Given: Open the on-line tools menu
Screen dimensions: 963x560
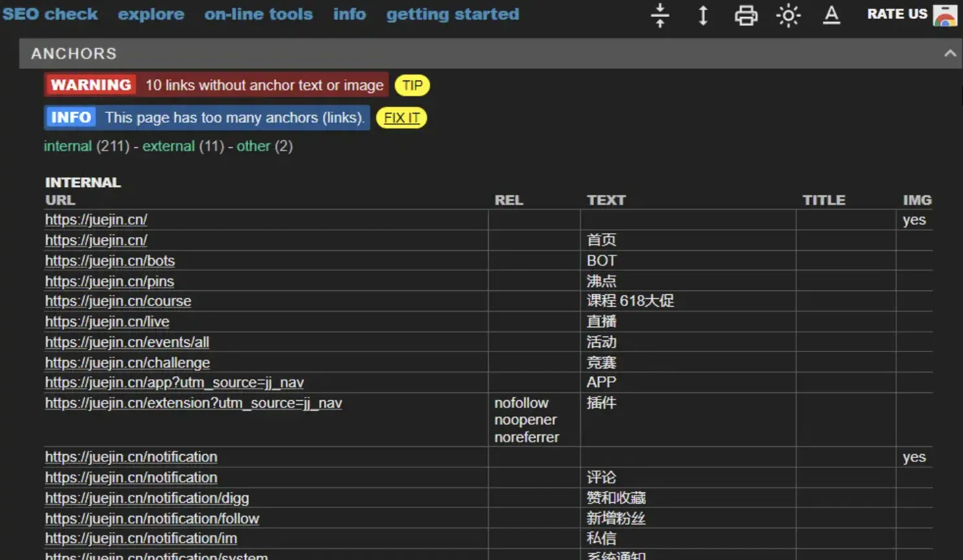Looking at the screenshot, I should coord(258,14).
